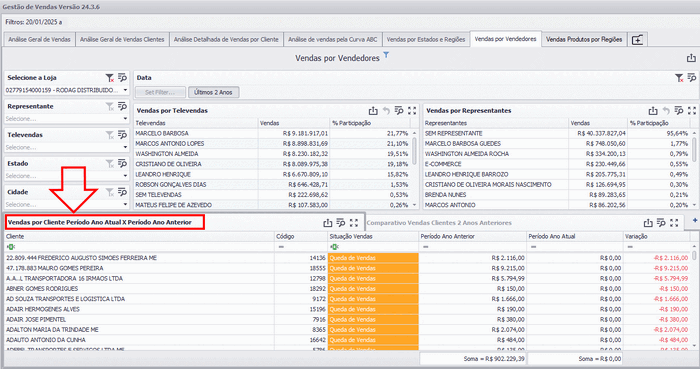The width and height of the screenshot is (700, 369).
Task: Open the Televendas filter dropdown
Action: [125, 147]
